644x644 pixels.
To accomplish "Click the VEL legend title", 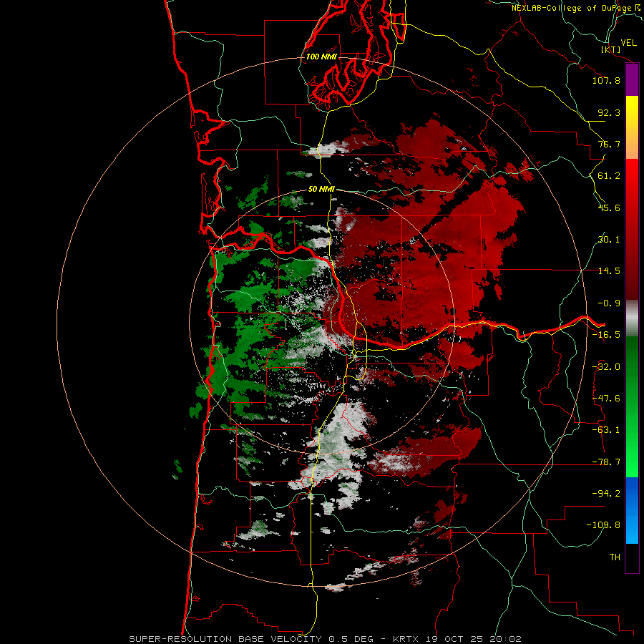I will [x=628, y=43].
